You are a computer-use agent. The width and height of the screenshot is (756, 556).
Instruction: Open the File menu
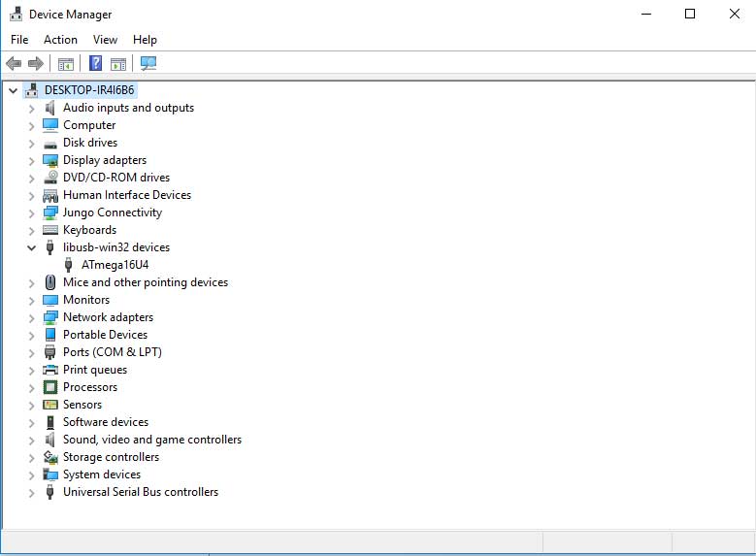coord(19,40)
